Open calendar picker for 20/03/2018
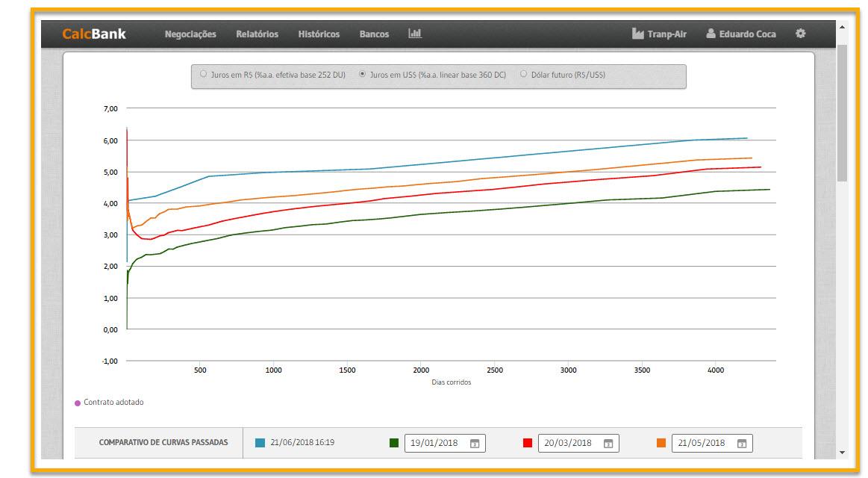 coord(608,444)
